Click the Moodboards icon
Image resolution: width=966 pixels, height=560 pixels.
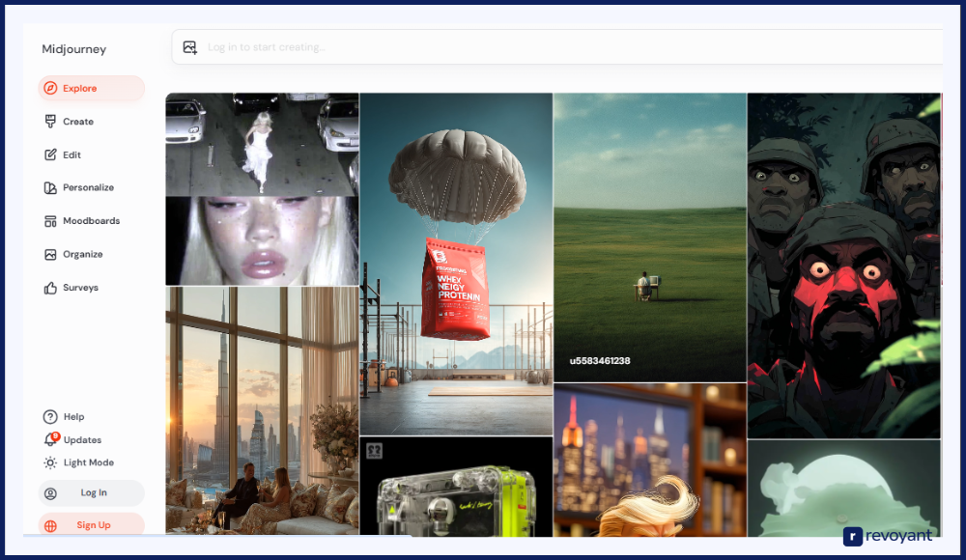tap(51, 221)
